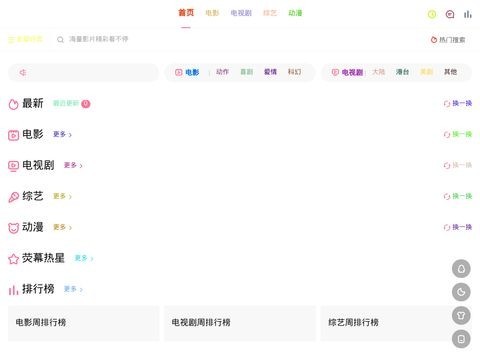
Task: Click the rocket back-to-top floating button
Action: pyautogui.click(x=461, y=269)
